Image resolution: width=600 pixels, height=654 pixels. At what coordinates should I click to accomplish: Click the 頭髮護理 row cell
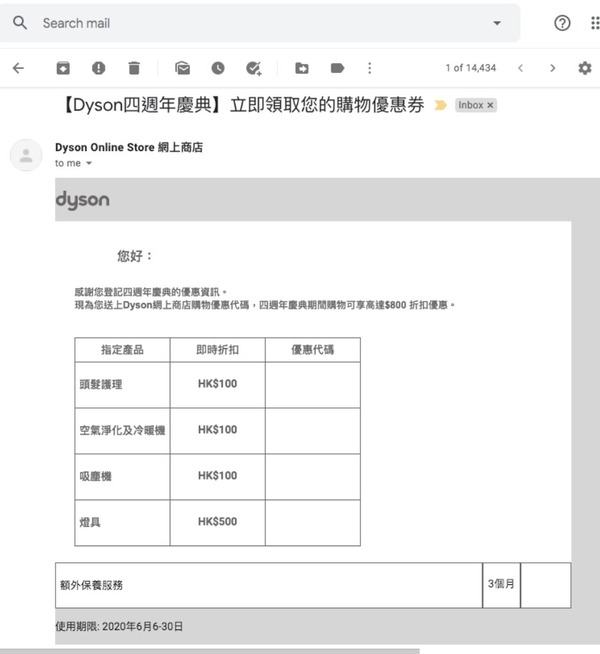tap(122, 385)
